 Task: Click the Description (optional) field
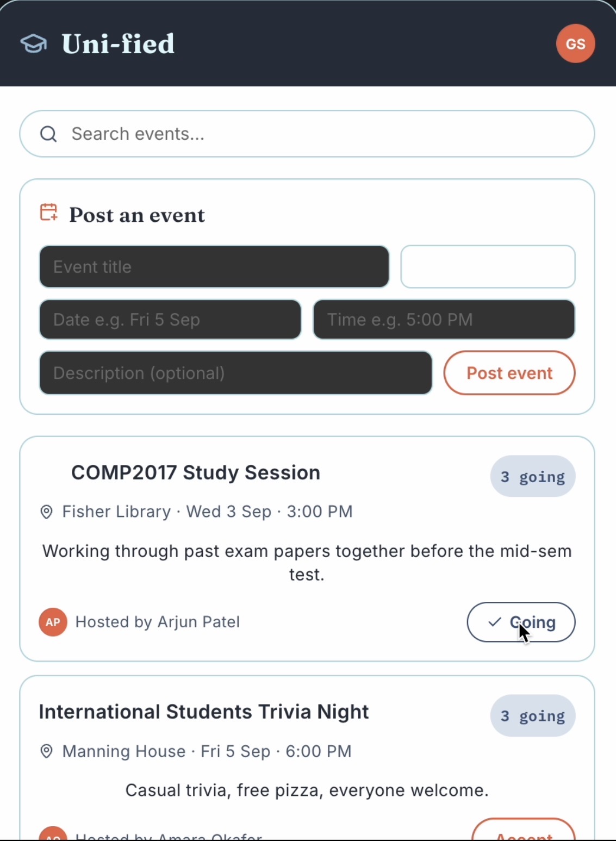tap(235, 373)
